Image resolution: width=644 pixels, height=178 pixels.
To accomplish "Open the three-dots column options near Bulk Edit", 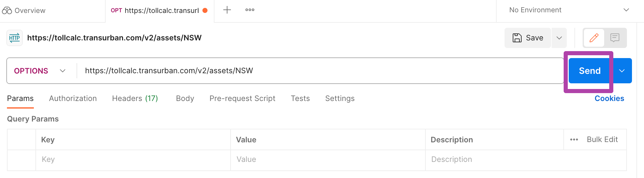I will coord(574,139).
